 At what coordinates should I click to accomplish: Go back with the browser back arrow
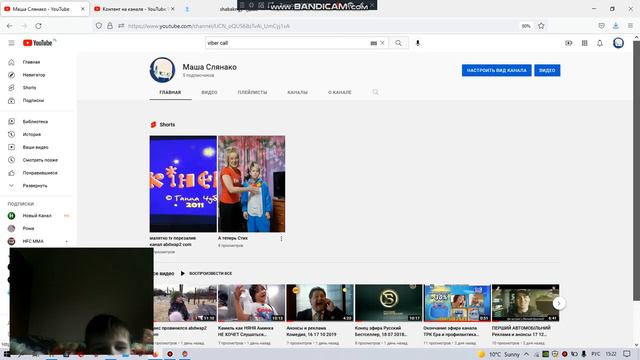click(x=9, y=26)
